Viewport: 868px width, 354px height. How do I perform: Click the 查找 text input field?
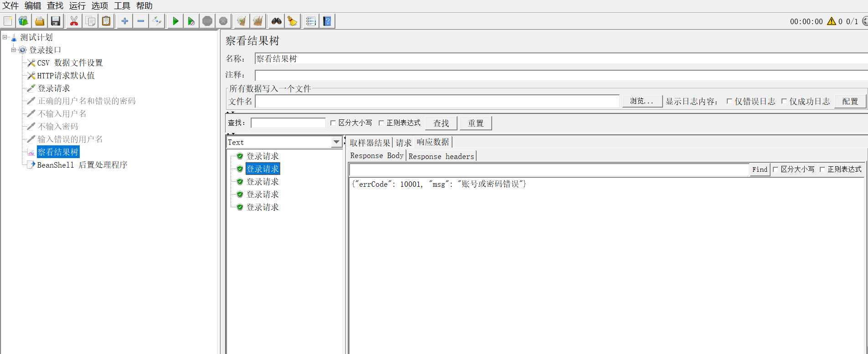[288, 123]
